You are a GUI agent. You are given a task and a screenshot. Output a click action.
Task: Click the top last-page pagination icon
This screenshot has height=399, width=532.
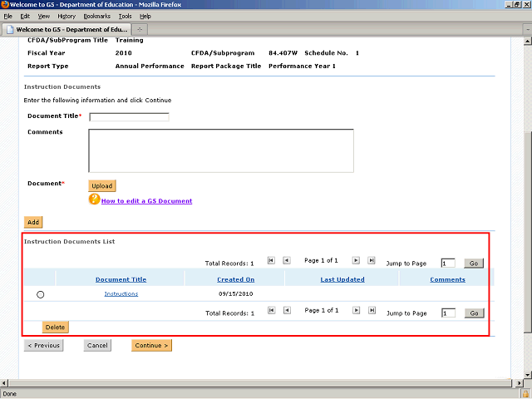coord(372,260)
